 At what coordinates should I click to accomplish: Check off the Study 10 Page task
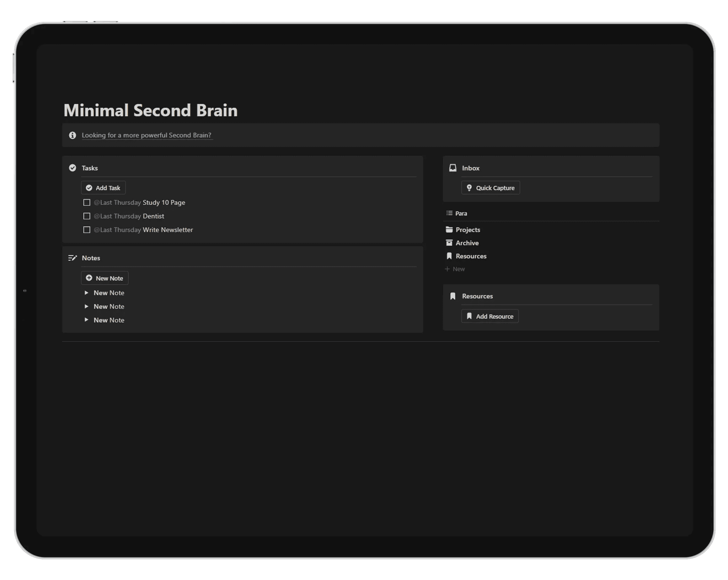pos(86,203)
